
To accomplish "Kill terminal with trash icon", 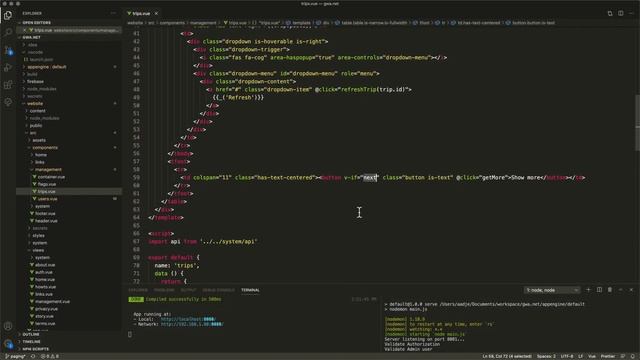I will pyautogui.click(x=610, y=290).
